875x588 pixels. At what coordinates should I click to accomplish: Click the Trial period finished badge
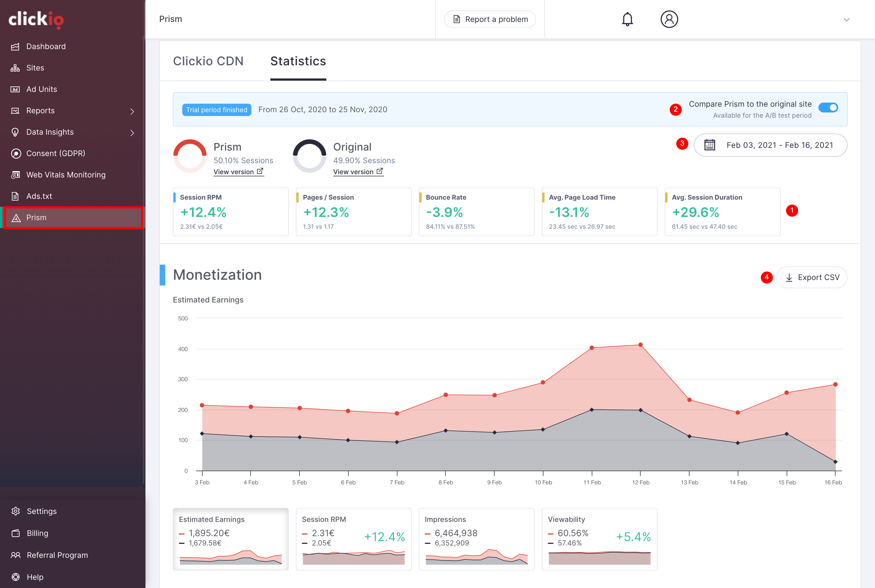(217, 109)
